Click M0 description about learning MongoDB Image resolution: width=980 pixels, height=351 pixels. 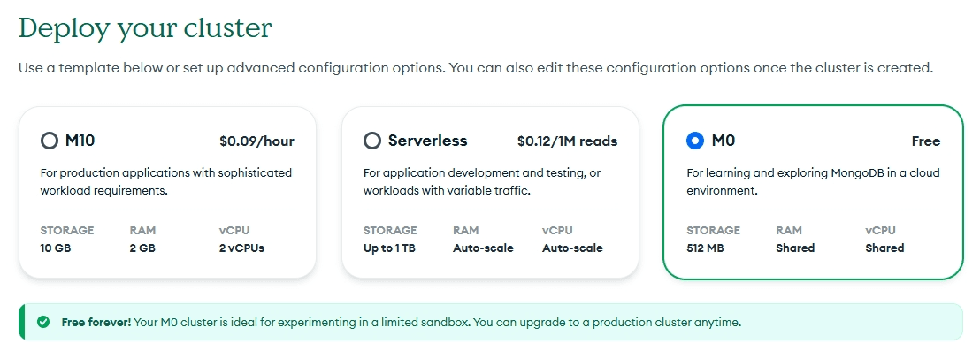813,181
